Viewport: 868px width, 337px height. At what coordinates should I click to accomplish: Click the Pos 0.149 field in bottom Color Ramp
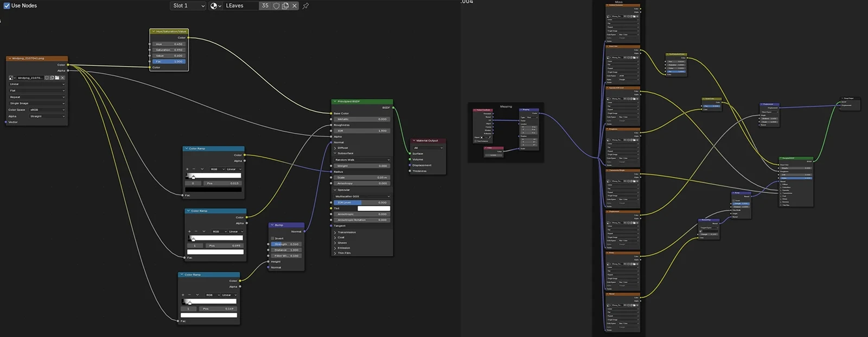tap(217, 309)
